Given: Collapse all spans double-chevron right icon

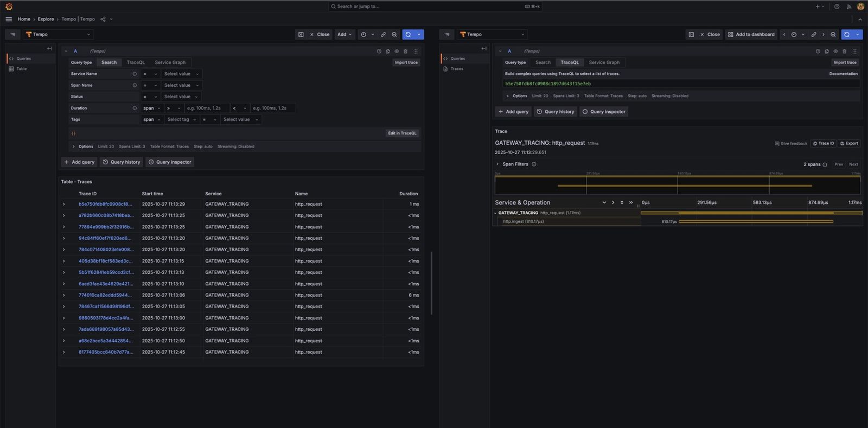Looking at the screenshot, I should 631,202.
